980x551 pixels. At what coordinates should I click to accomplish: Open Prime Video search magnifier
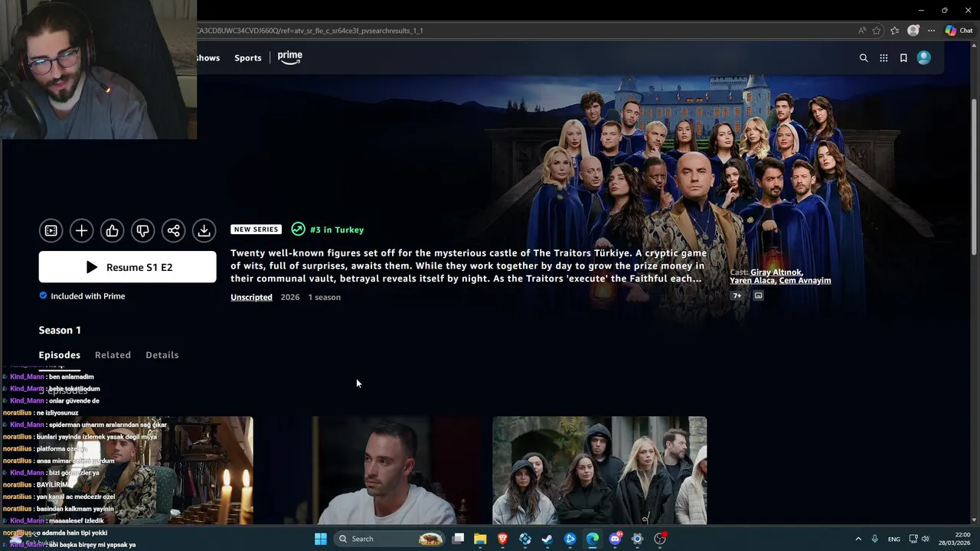coord(864,58)
